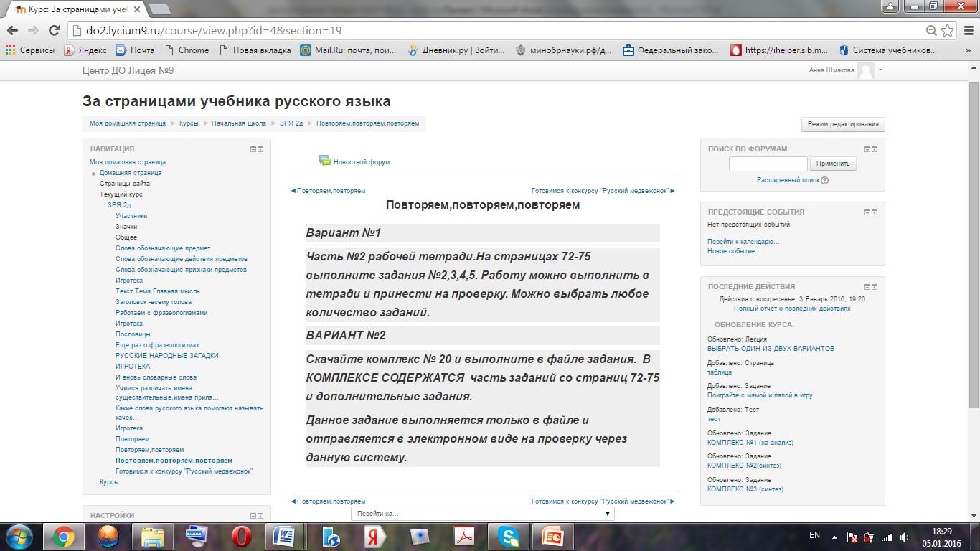Collapse the Последние действия block
The image size is (980, 551).
click(867, 287)
